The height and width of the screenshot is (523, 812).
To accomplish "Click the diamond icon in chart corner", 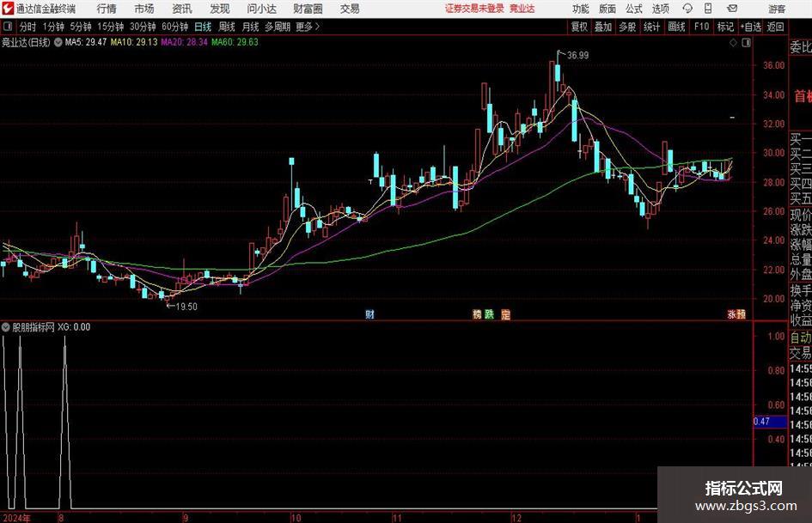I will point(733,43).
